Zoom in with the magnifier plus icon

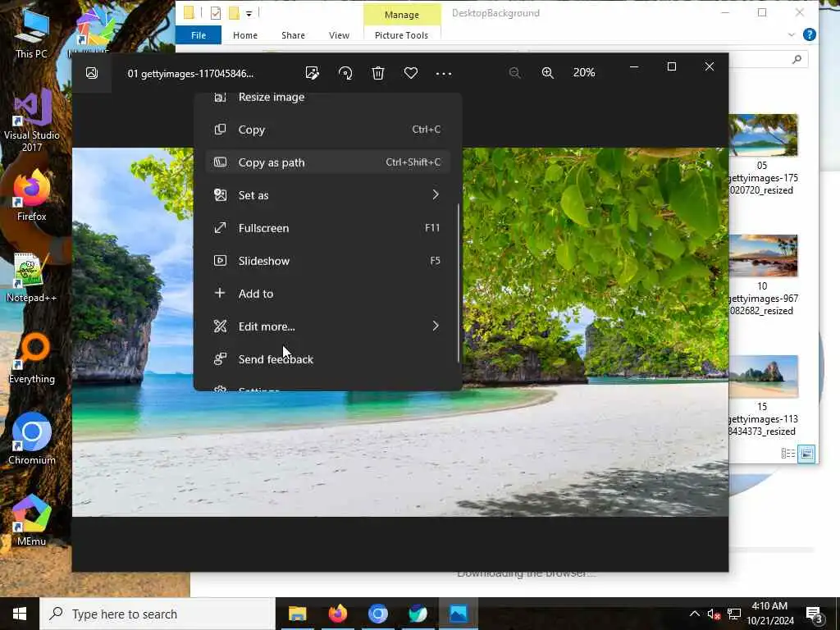[x=547, y=73]
